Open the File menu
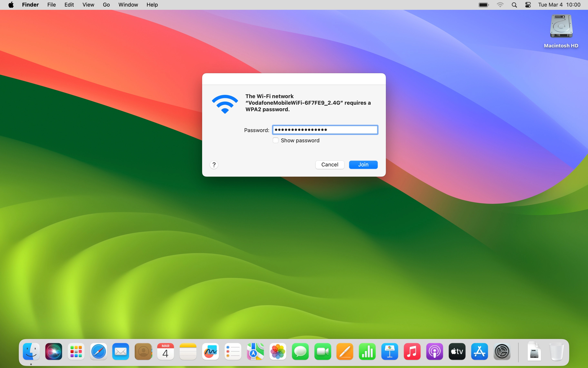This screenshot has width=588, height=368. [51, 5]
